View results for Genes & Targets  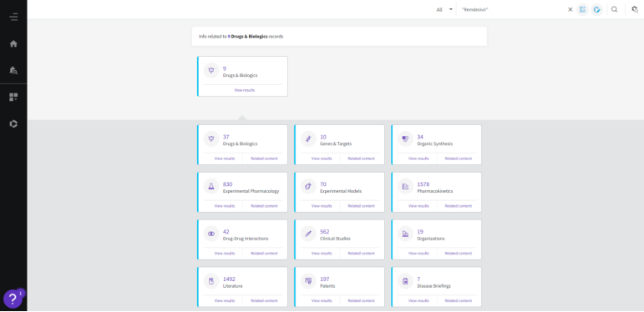coord(322,159)
